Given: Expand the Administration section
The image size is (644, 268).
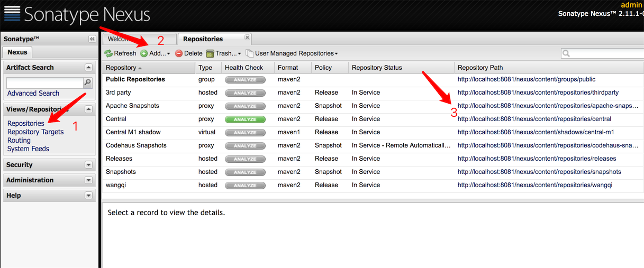Looking at the screenshot, I should (x=88, y=180).
